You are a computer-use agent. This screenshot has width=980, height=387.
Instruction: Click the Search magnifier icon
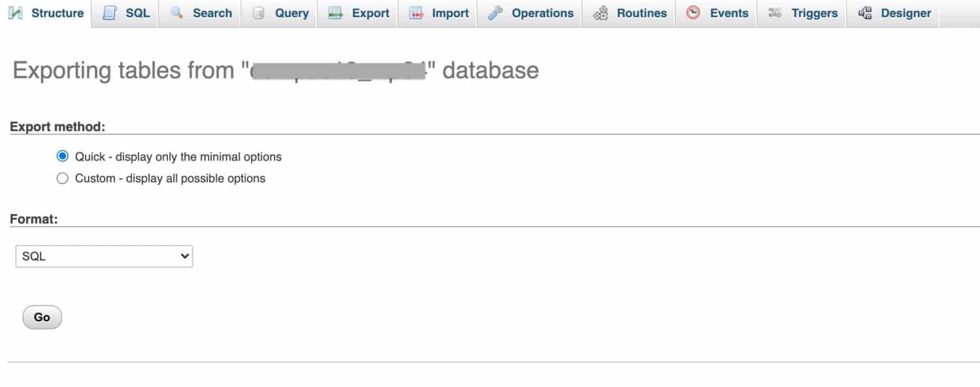(176, 12)
